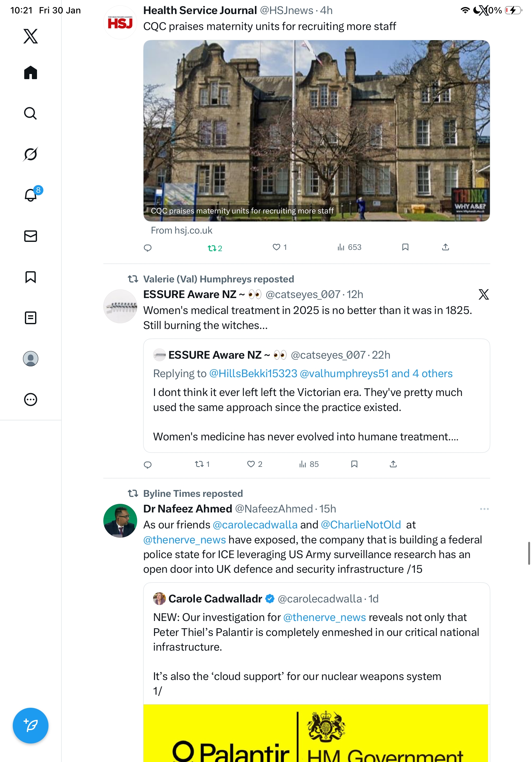Tap the compose new post button

(31, 726)
